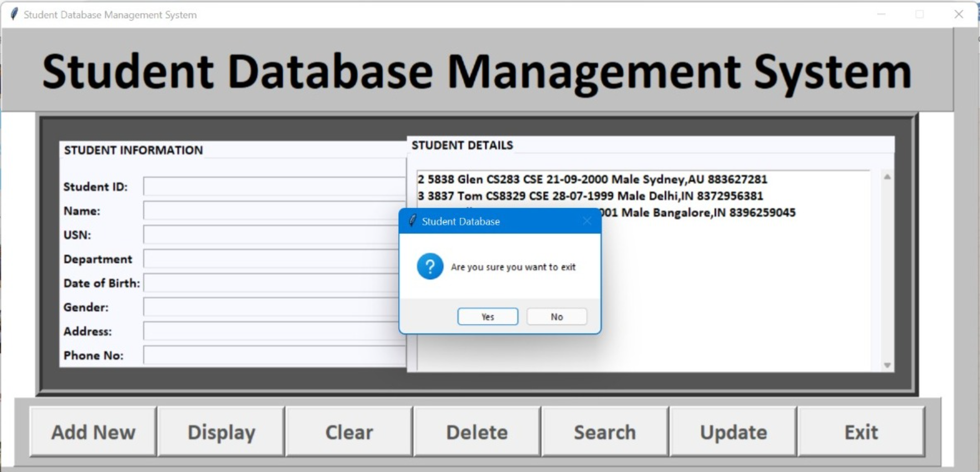This screenshot has height=472, width=980.
Task: Click the 'Are you sure you want to exit' message
Action: coord(513,267)
